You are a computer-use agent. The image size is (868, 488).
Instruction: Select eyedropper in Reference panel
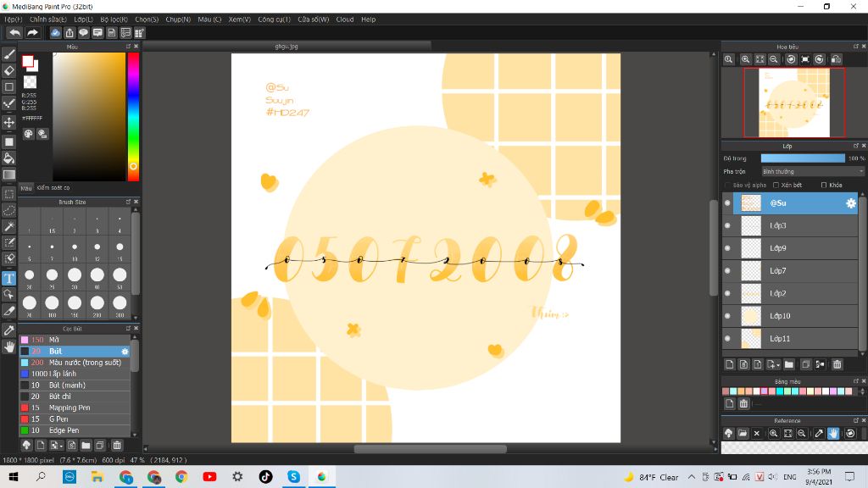pyautogui.click(x=819, y=433)
